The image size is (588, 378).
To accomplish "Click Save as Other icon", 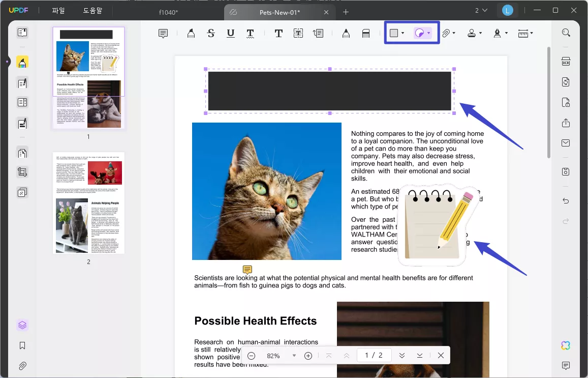I will pyautogui.click(x=566, y=171).
